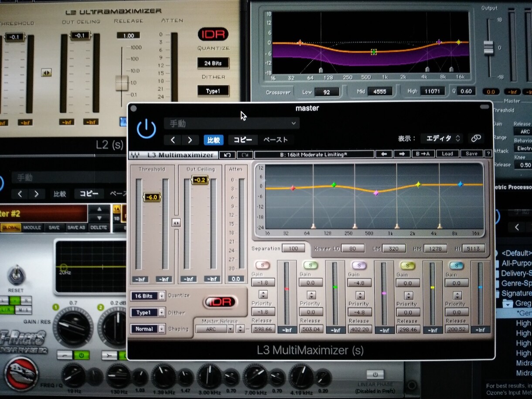Image resolution: width=532 pixels, height=399 pixels.
Task: Click the L3 redo arrow icon
Action: click(x=245, y=154)
